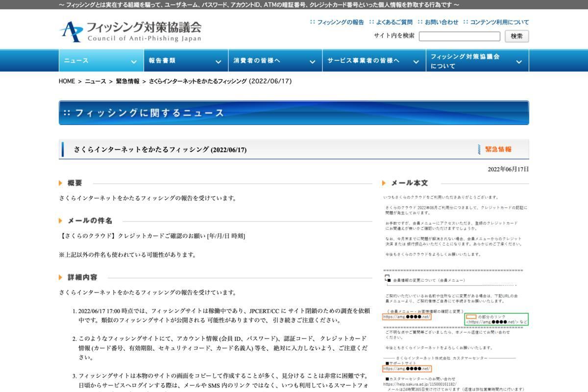This screenshot has height=392, width=588.
Task: Focus the サイト内を検索 input field
Action: [460, 36]
